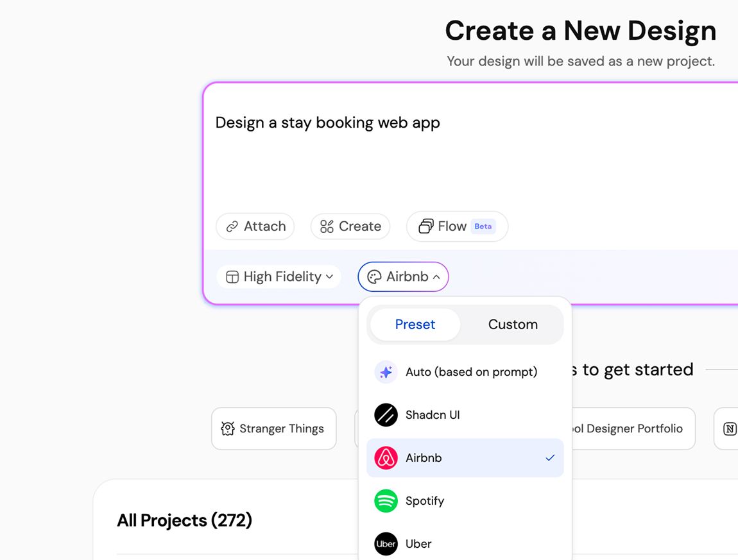Collapse the Airbnb theme dropdown

point(404,277)
